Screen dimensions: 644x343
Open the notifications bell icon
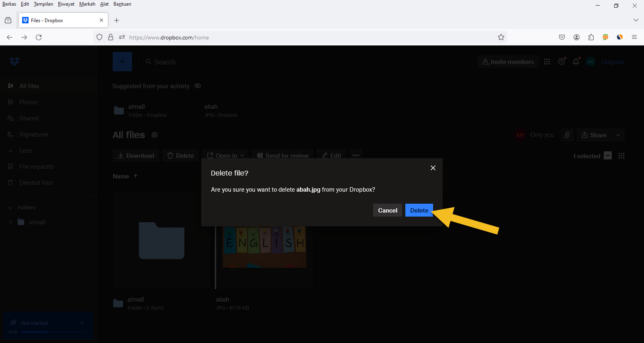point(576,62)
